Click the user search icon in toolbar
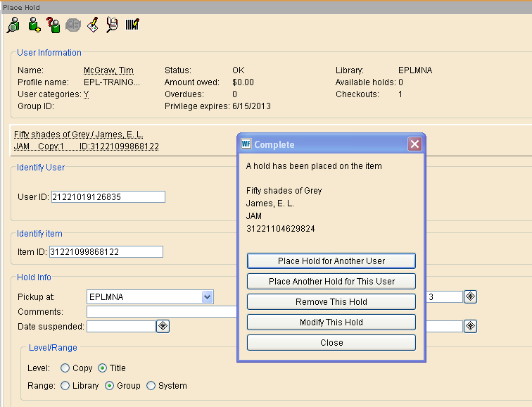532x407 pixels. [13, 25]
